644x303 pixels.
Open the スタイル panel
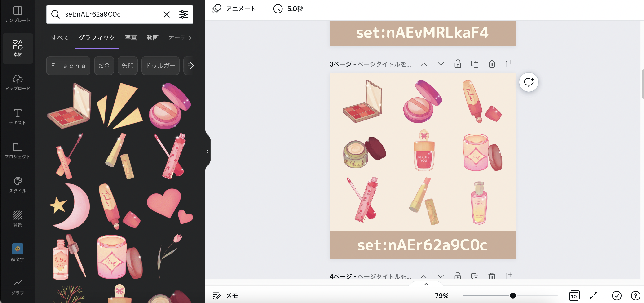(x=18, y=185)
